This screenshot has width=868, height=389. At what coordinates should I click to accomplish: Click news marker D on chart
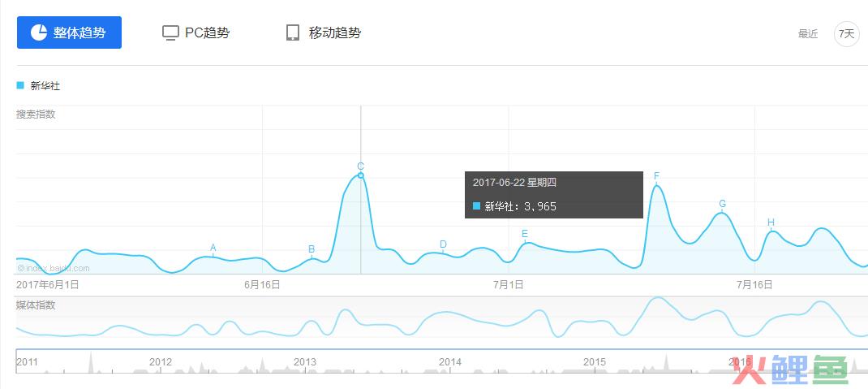pyautogui.click(x=443, y=244)
